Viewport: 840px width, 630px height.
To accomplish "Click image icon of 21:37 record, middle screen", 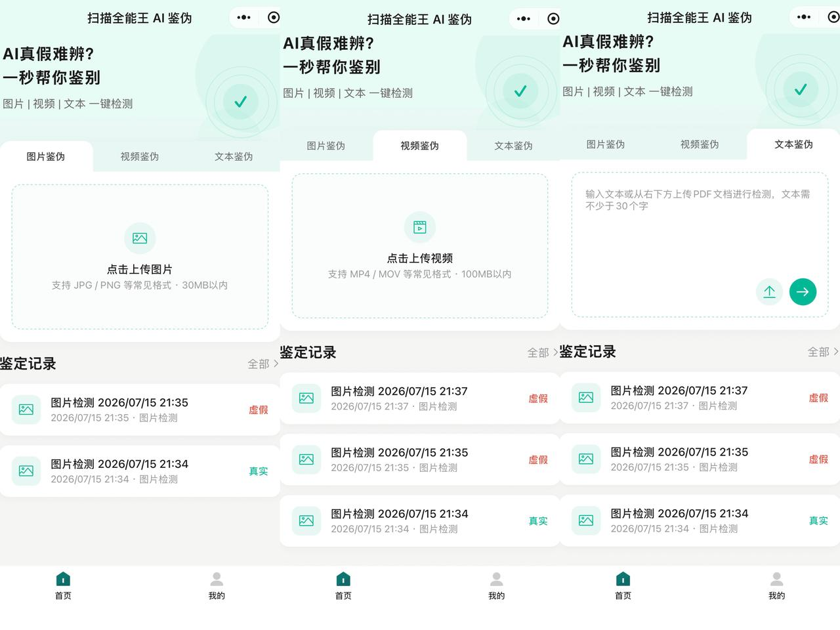I will coord(306,398).
